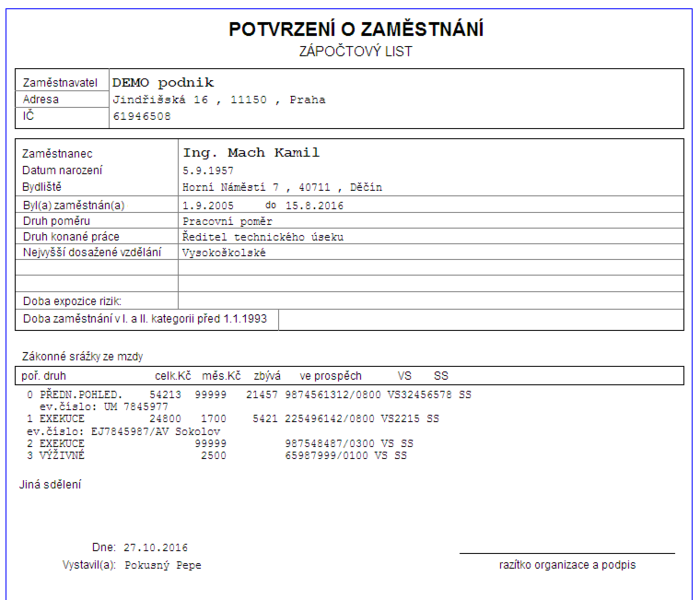700x600 pixels.
Task: Select education value 'Vysokoškolské'
Action: point(224,253)
